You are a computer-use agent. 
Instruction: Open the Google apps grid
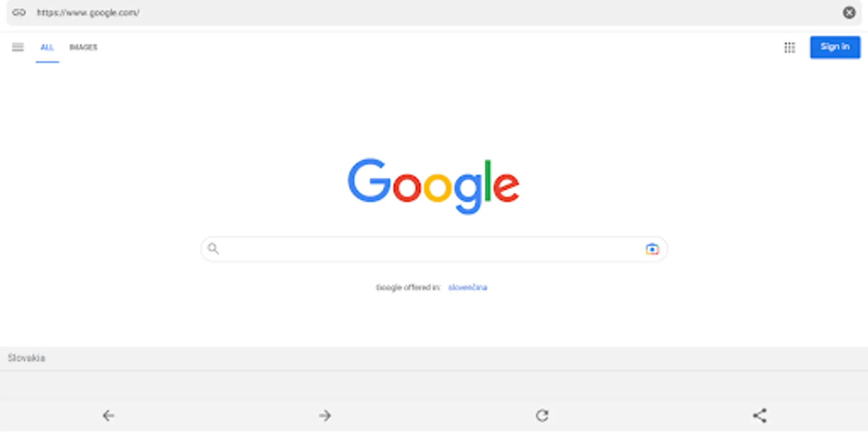point(789,47)
